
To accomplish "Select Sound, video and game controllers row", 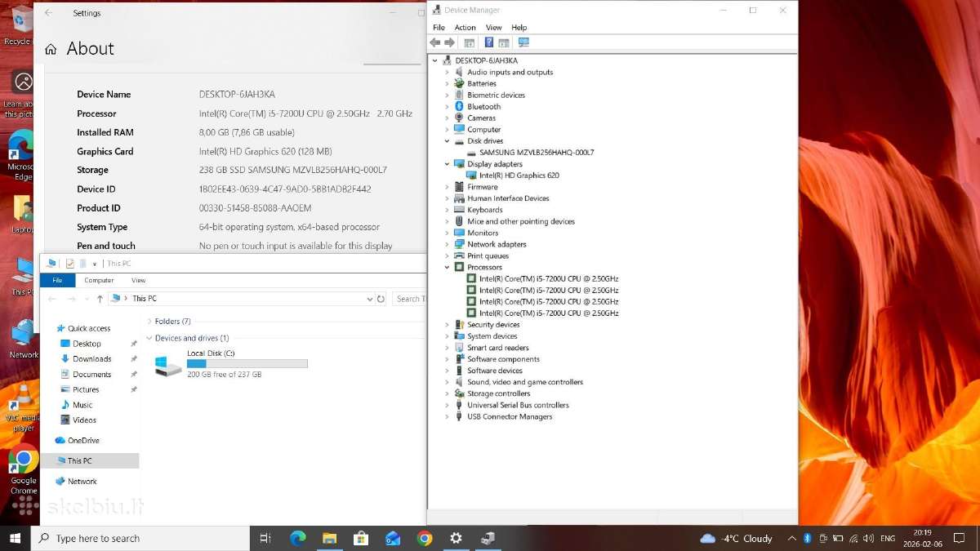I will point(525,382).
